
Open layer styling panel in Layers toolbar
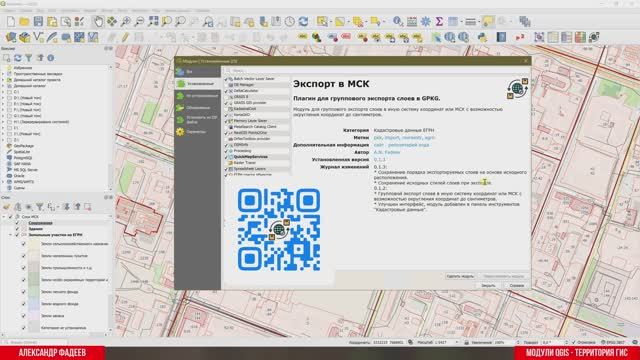[x=7, y=207]
